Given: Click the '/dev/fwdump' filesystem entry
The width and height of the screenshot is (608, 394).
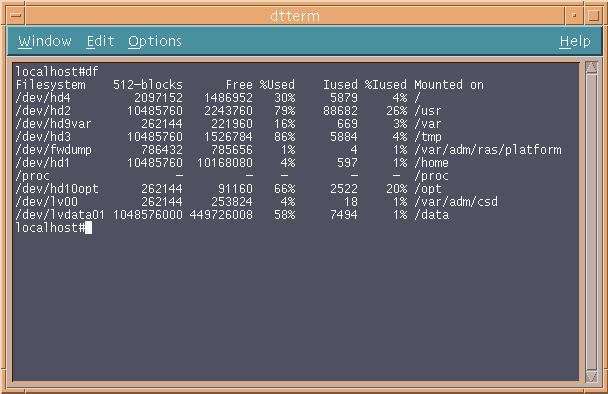Looking at the screenshot, I should 54,150.
